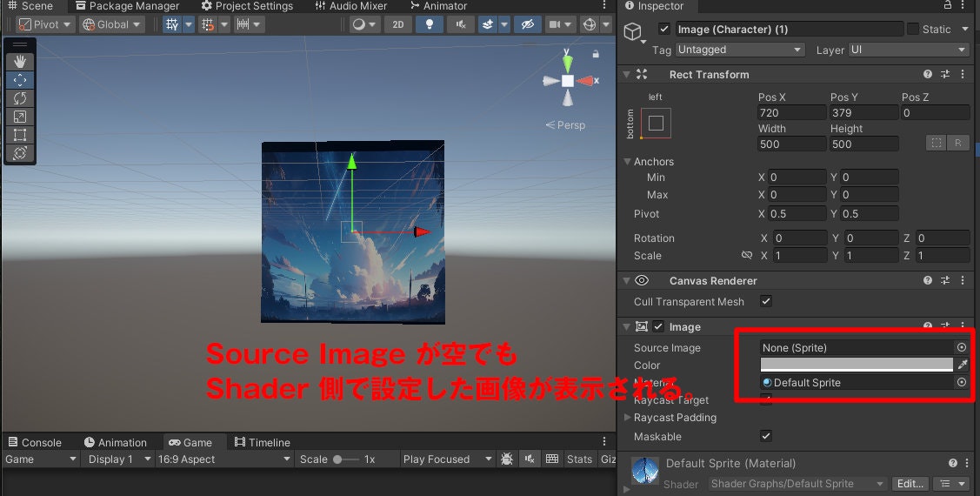This screenshot has width=980, height=496.
Task: Pick Material object selector circle
Action: point(961,382)
